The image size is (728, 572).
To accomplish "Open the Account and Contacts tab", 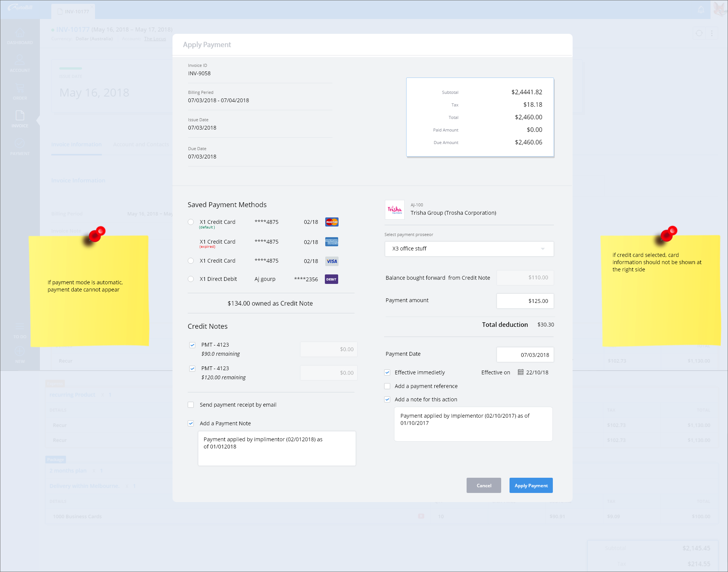I will click(141, 145).
